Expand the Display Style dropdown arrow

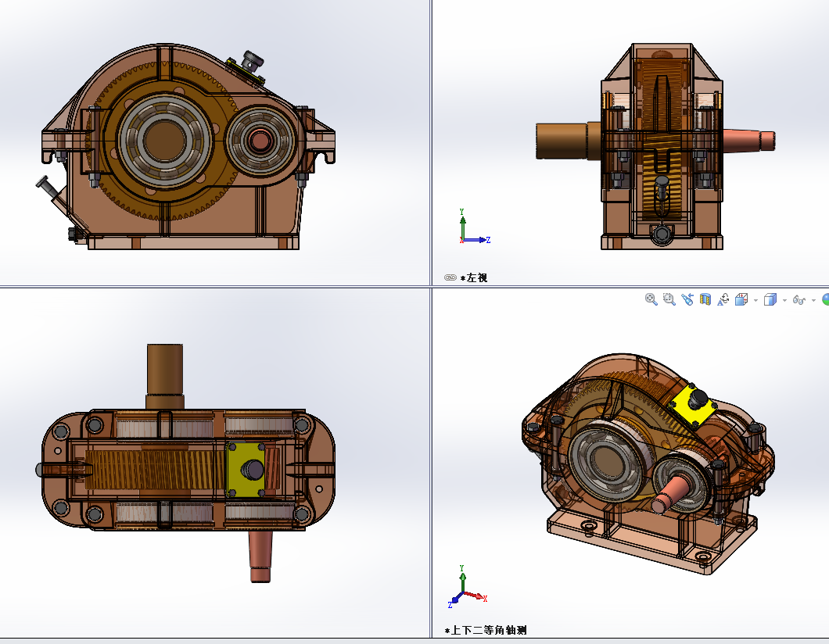784,300
